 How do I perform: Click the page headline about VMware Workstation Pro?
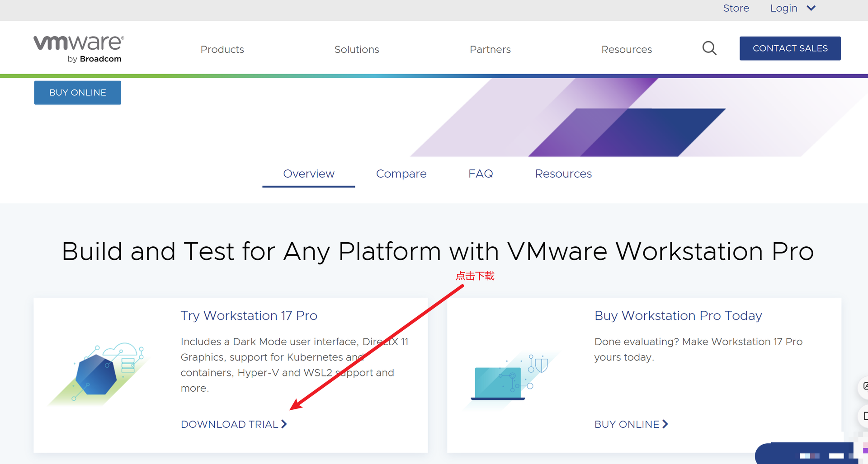[x=438, y=251]
